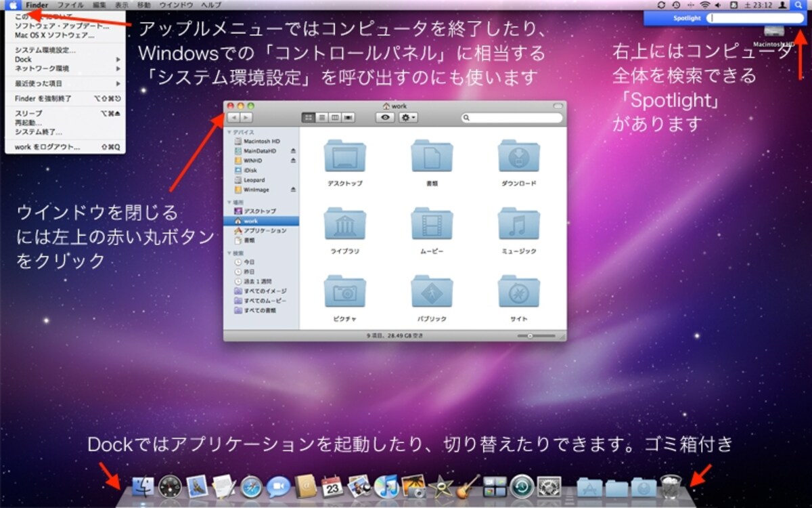Open iChat camera bubble icon in Dock
This screenshot has width=812, height=508.
[278, 487]
